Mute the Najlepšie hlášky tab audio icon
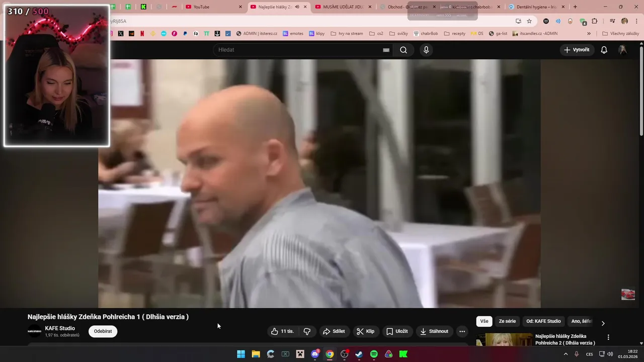Screen dimensions: 644x362 click(297, 7)
